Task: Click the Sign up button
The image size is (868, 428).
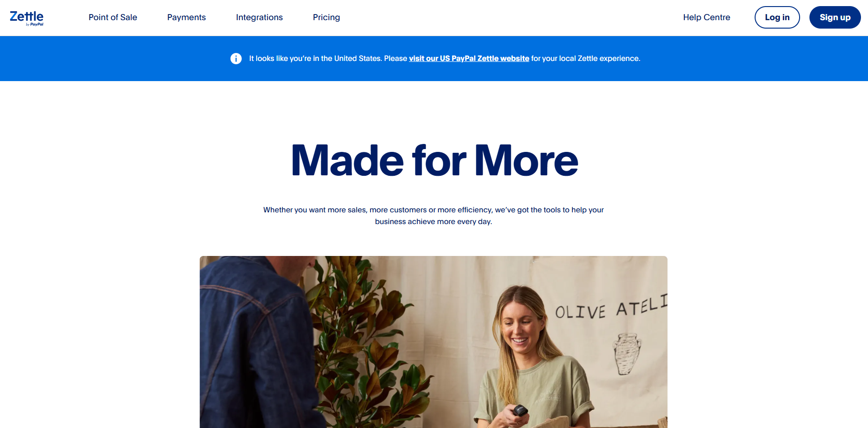Action: pos(835,17)
